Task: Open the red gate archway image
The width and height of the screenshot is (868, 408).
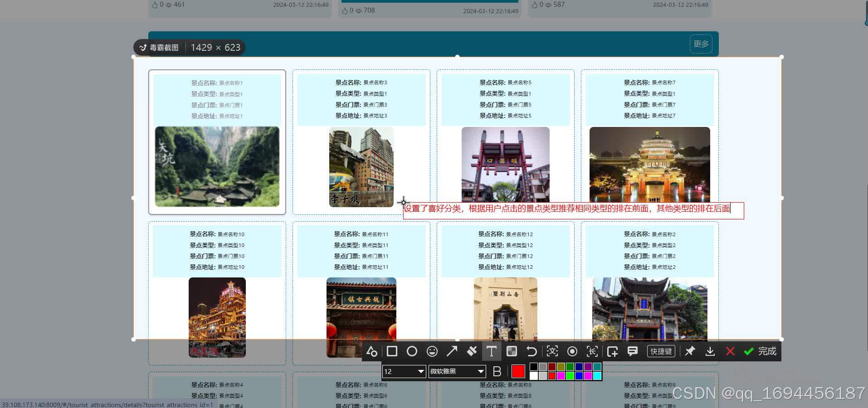Action: tap(506, 165)
